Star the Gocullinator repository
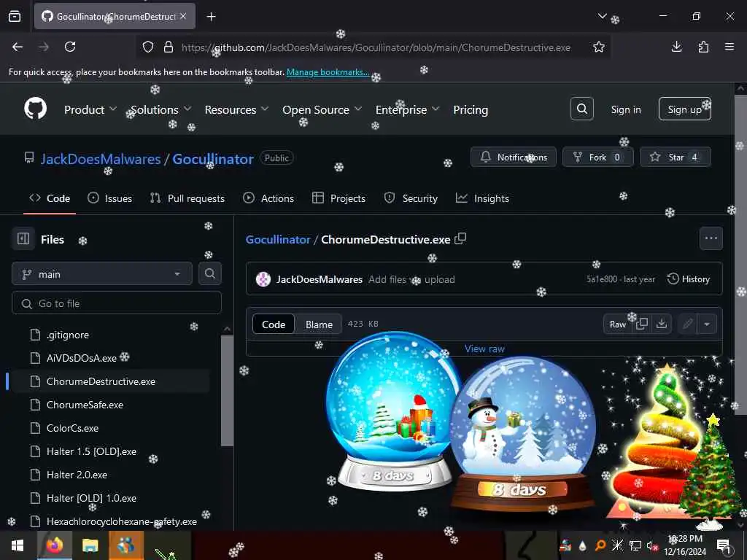This screenshot has height=560, width=747. point(675,157)
